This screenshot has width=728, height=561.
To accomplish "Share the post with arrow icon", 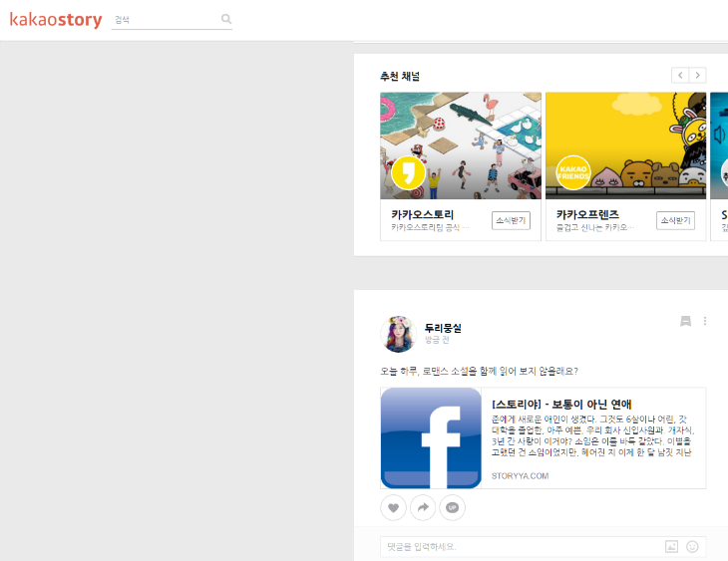I will point(423,507).
